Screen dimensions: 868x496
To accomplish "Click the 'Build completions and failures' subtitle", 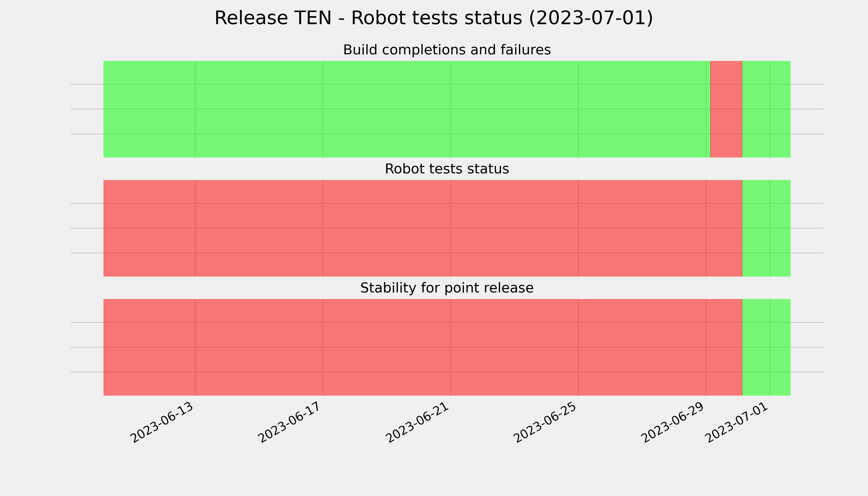I will pyautogui.click(x=447, y=50).
